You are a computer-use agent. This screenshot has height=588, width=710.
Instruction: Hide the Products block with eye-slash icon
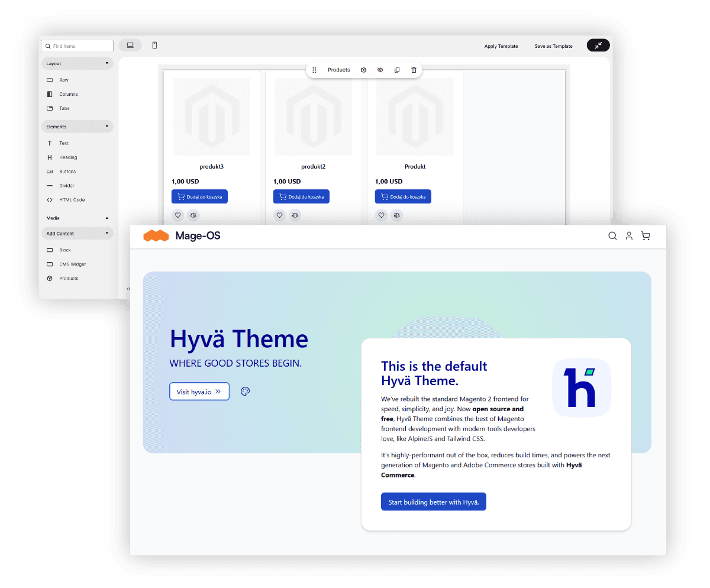pyautogui.click(x=380, y=70)
